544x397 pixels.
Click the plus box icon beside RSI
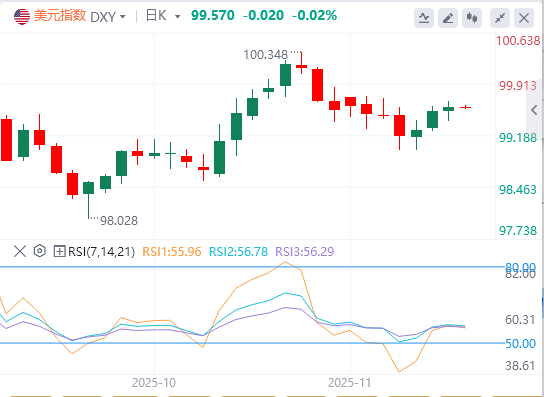(59, 251)
